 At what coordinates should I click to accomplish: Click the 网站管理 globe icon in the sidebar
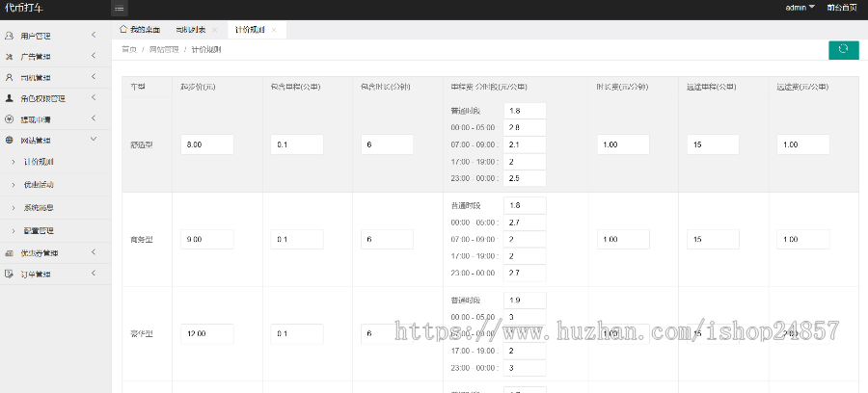tap(9, 140)
